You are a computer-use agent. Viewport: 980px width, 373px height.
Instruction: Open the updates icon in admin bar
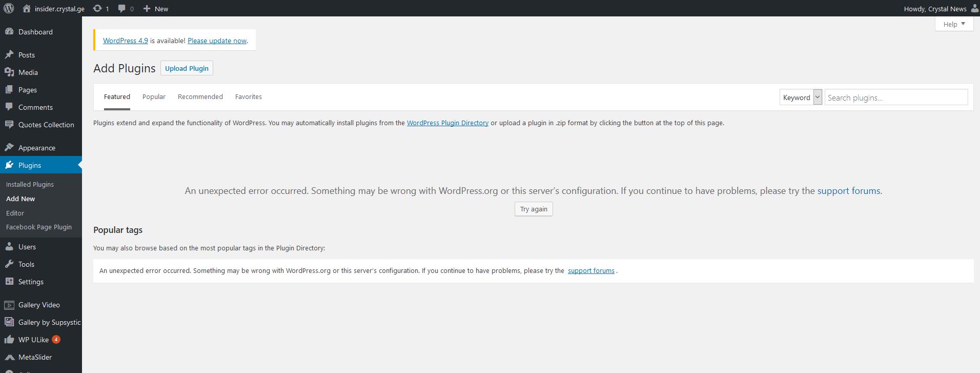97,8
